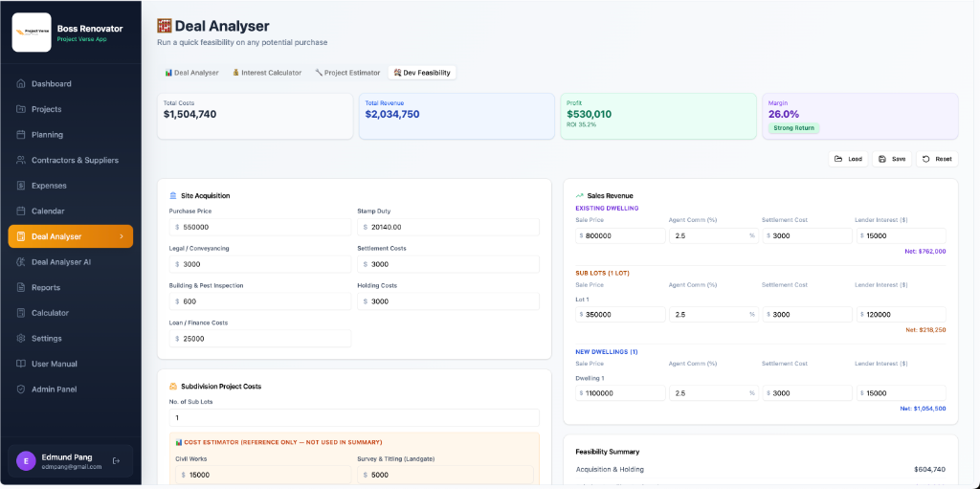The image size is (980, 489).
Task: Click Lot 1 Sale Price field
Action: [x=620, y=315]
